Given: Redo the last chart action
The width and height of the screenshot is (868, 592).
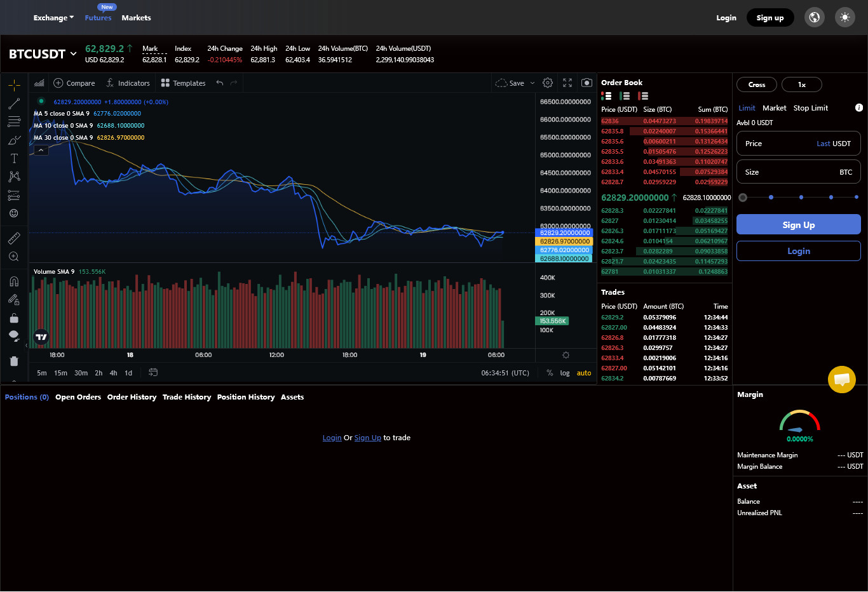Looking at the screenshot, I should pyautogui.click(x=234, y=83).
